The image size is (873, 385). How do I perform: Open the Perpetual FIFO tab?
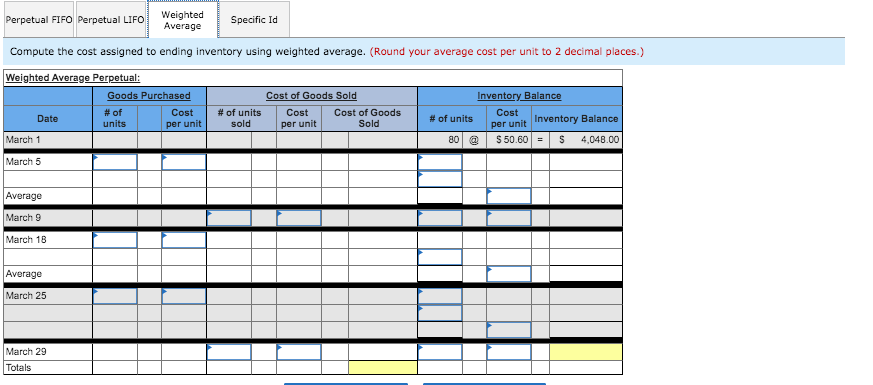click(x=39, y=19)
